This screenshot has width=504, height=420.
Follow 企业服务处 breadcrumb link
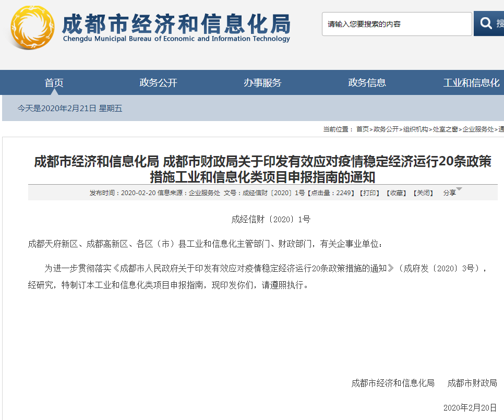(477, 129)
